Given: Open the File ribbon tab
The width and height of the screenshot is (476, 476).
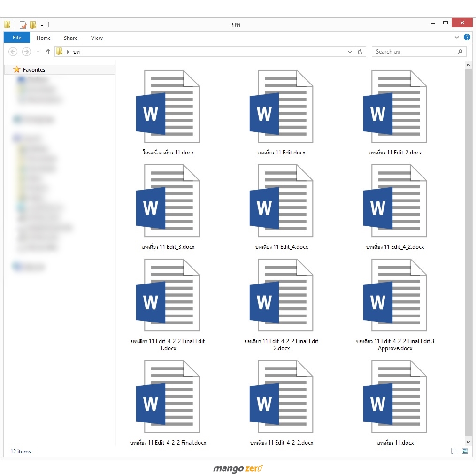Looking at the screenshot, I should (x=17, y=38).
